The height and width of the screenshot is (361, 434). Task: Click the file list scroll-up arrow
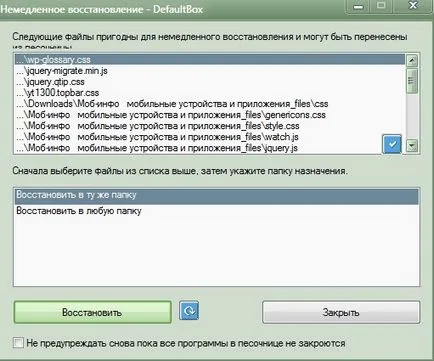[x=412, y=61]
